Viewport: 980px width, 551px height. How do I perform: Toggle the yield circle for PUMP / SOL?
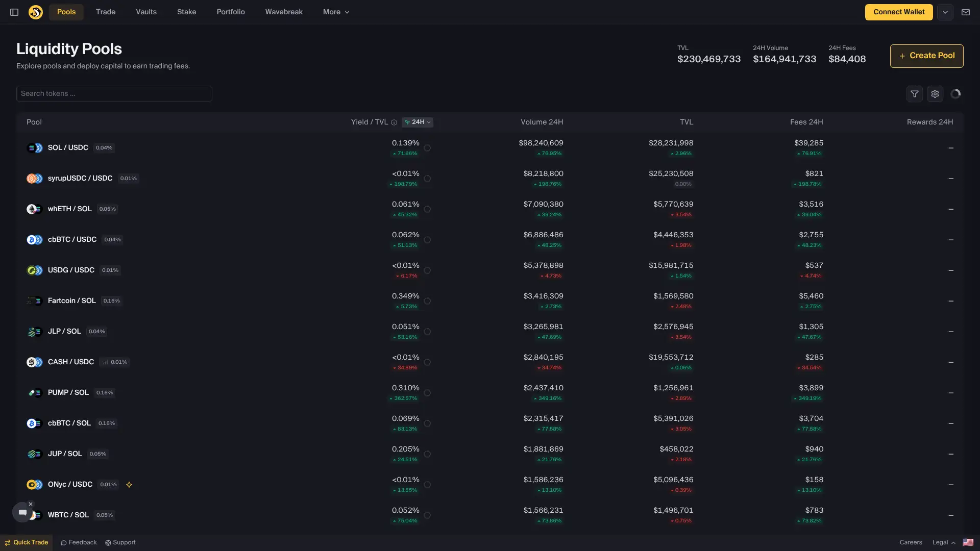coord(427,393)
